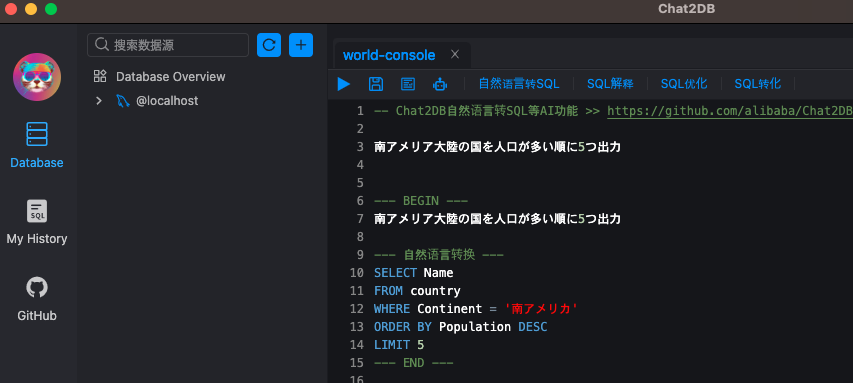The width and height of the screenshot is (853, 383).
Task: Click the panda avatar profile picture
Action: [x=37, y=77]
